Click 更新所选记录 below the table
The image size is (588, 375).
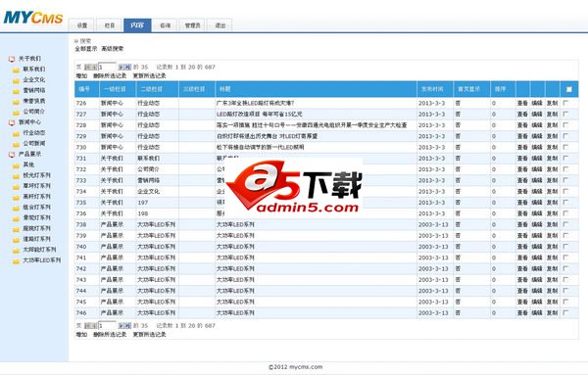pyautogui.click(x=149, y=334)
